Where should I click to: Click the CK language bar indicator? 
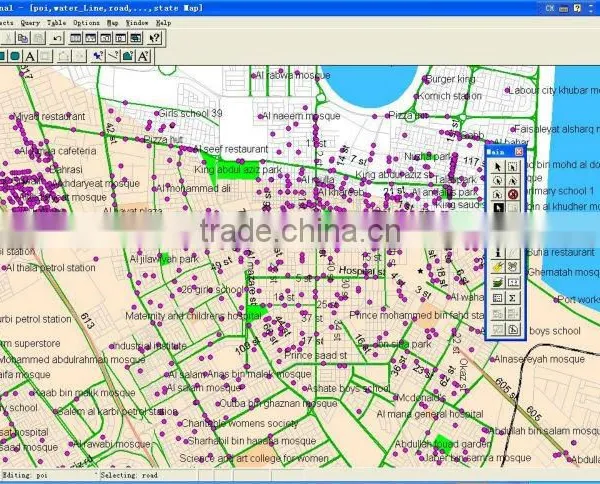tap(550, 8)
